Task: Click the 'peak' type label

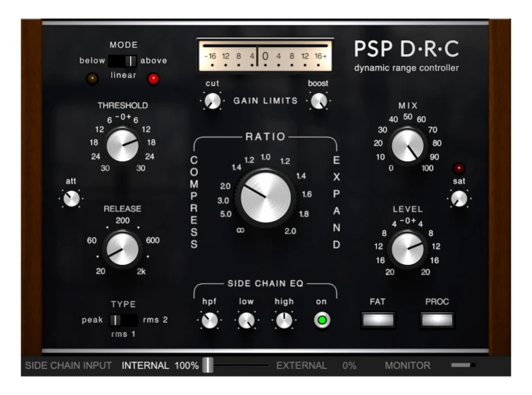Action: coord(92,320)
